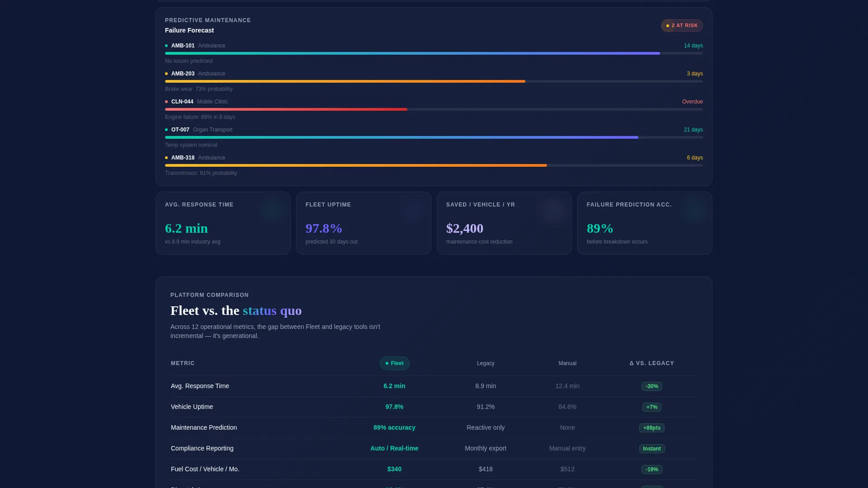Click the OT-007 progress bar
Image resolution: width=868 pixels, height=488 pixels.
[434, 137]
